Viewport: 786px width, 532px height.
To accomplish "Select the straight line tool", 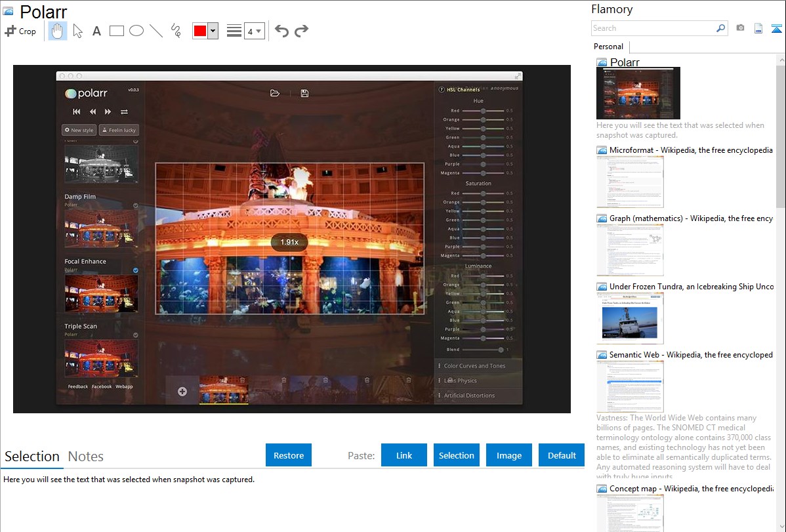I will click(156, 31).
